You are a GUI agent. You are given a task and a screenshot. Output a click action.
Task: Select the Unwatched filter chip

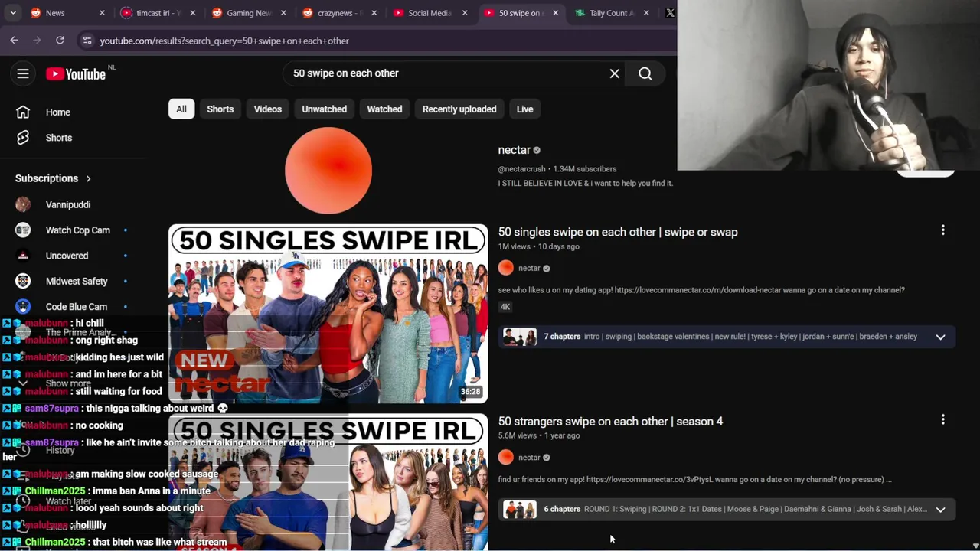[x=324, y=109]
